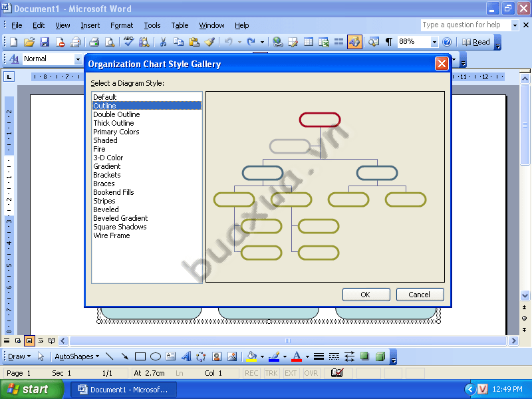
Task: Click the Columns icon in toolbar
Action: click(338, 42)
